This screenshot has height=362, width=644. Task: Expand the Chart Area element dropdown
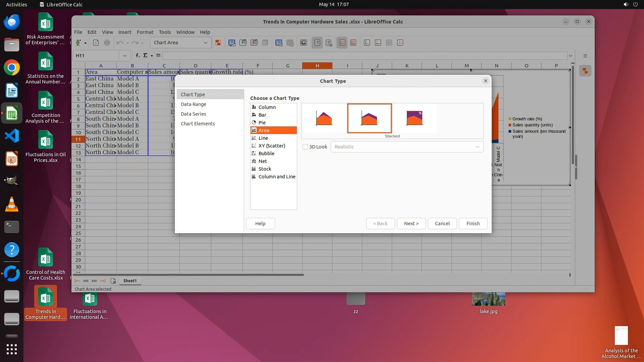pyautogui.click(x=205, y=43)
